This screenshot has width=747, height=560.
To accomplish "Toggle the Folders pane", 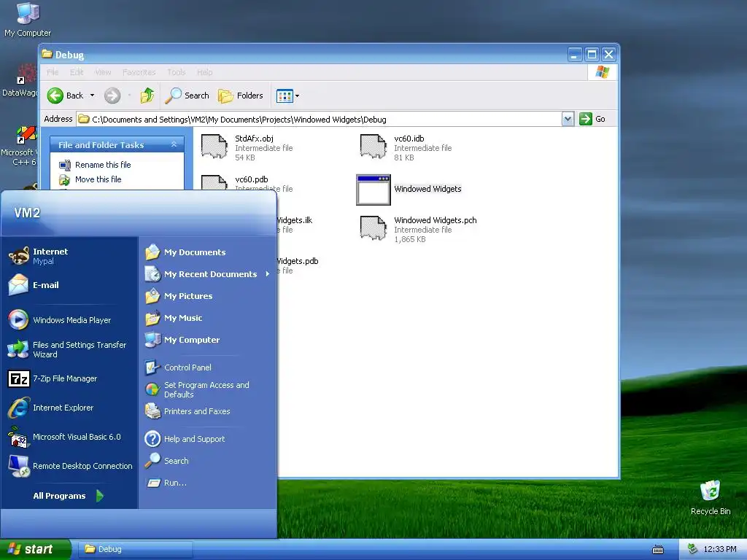I will click(240, 96).
